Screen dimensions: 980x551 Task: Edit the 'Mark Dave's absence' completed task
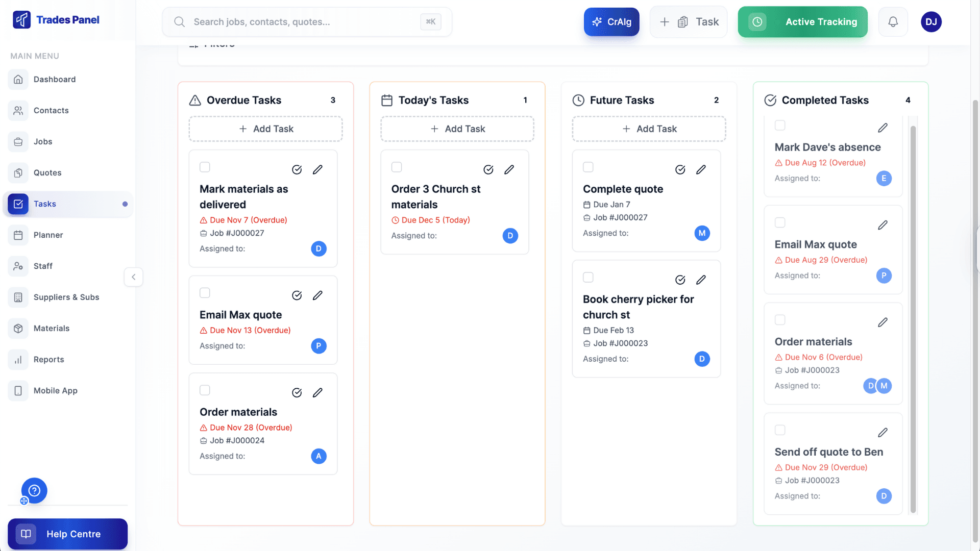pyautogui.click(x=884, y=128)
